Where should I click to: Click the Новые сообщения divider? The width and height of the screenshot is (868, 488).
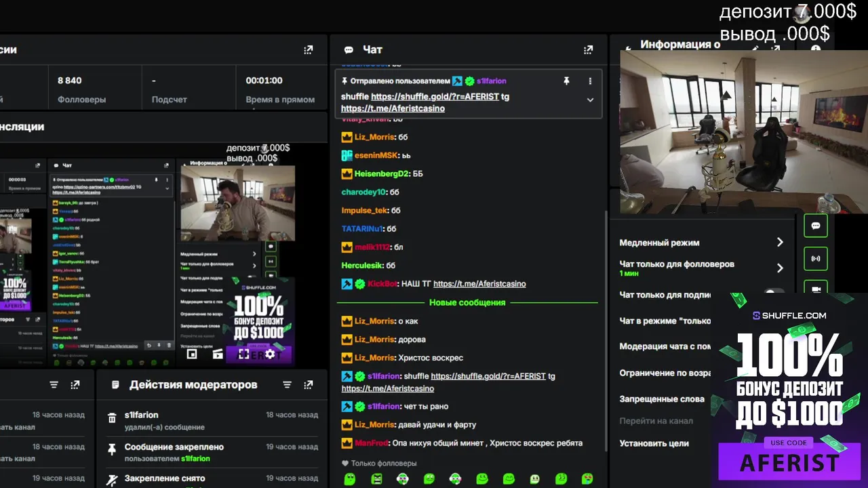pyautogui.click(x=467, y=302)
